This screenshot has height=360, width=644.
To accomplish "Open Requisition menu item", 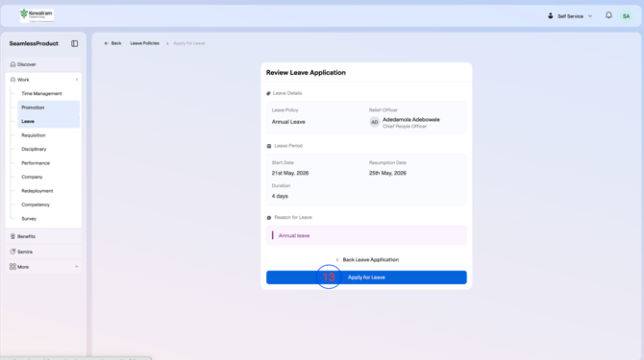I will (x=34, y=135).
